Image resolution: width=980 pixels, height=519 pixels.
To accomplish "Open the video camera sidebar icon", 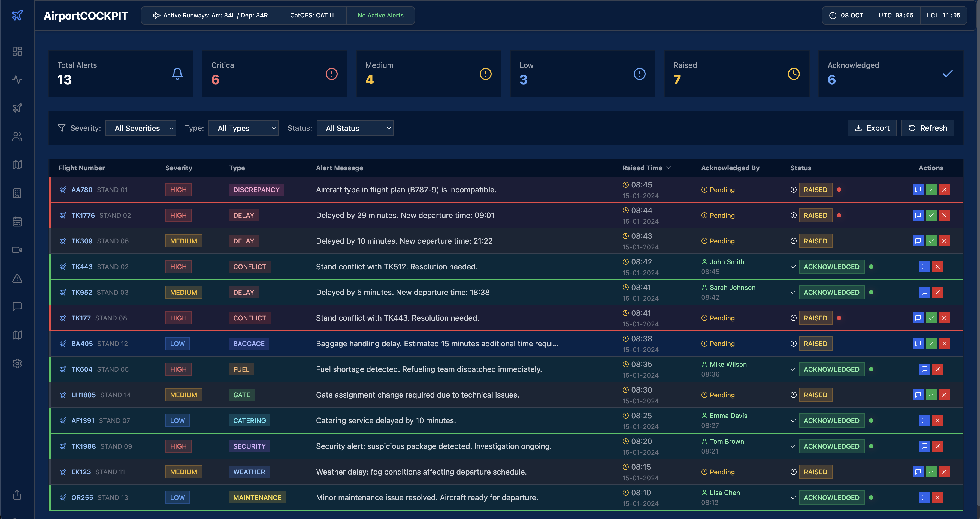I will coord(17,250).
